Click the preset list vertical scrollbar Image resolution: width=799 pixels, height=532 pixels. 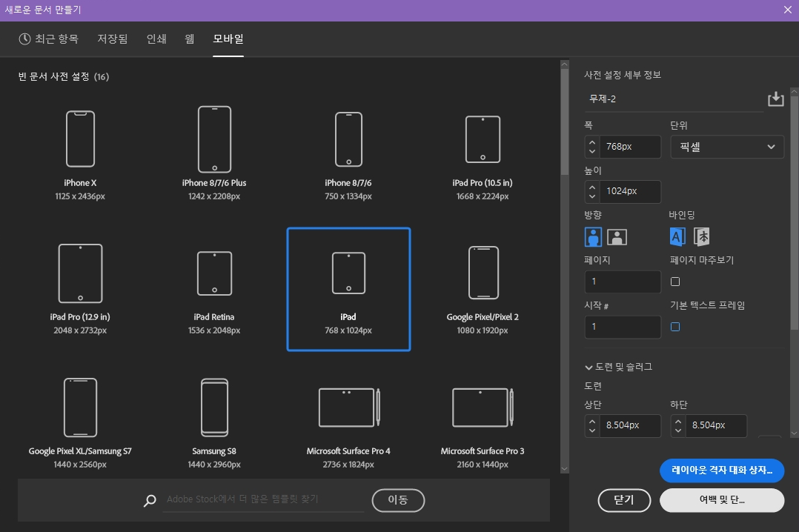click(565, 122)
